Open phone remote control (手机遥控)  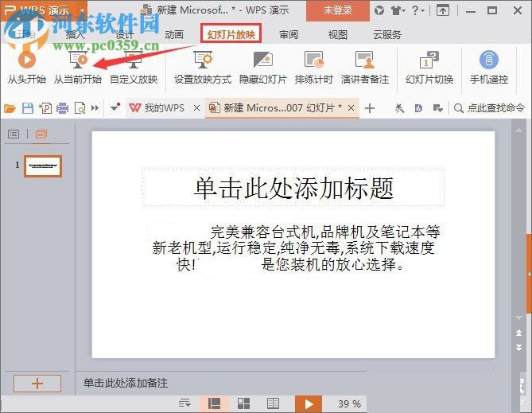coord(489,68)
